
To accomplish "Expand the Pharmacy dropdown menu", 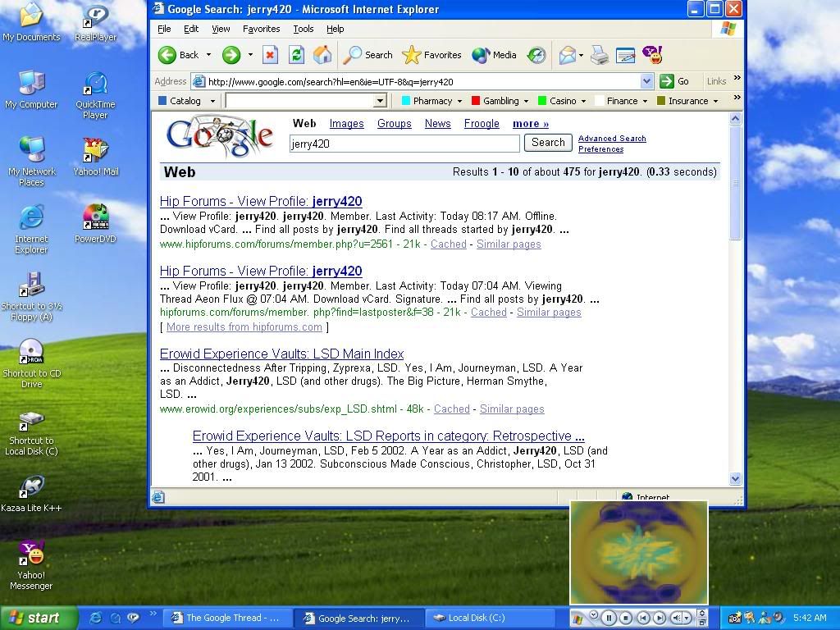I will click(459, 101).
